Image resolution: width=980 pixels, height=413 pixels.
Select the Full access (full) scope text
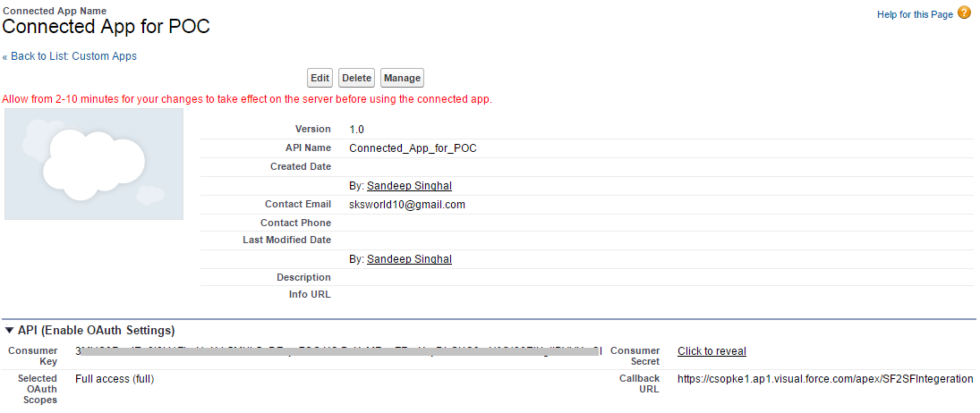tap(115, 379)
